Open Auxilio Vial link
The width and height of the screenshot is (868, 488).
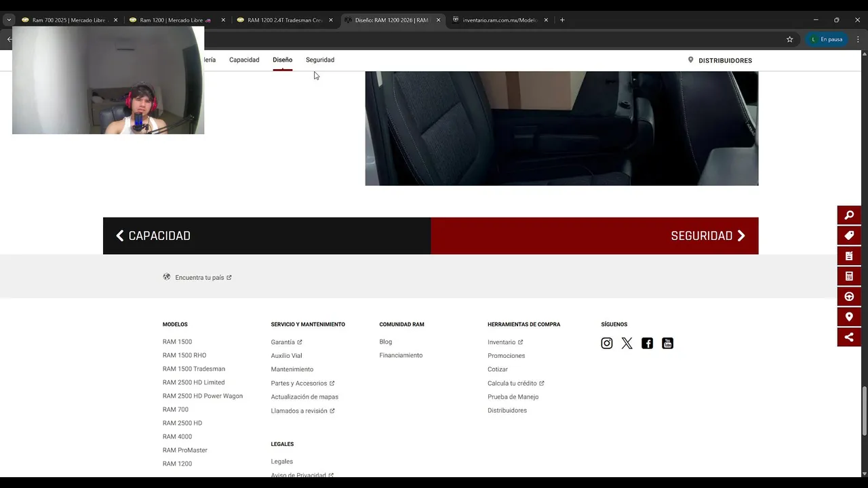[286, 356]
